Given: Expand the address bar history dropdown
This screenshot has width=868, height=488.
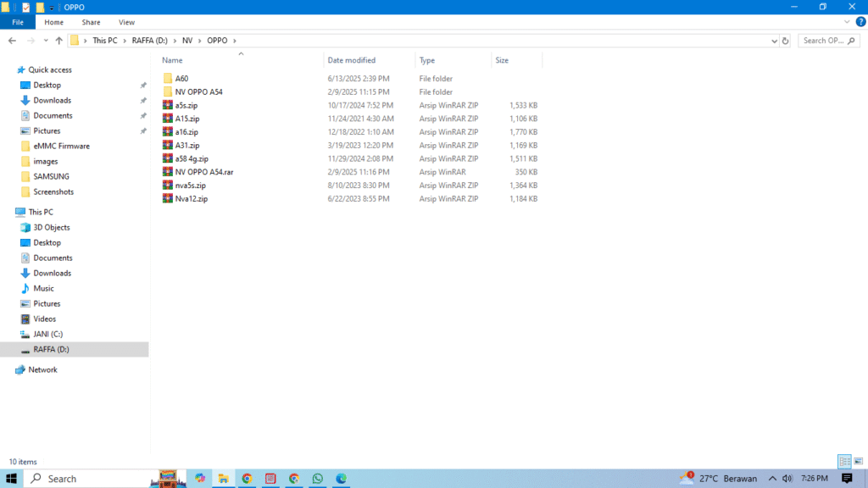Looking at the screenshot, I should pyautogui.click(x=774, y=41).
